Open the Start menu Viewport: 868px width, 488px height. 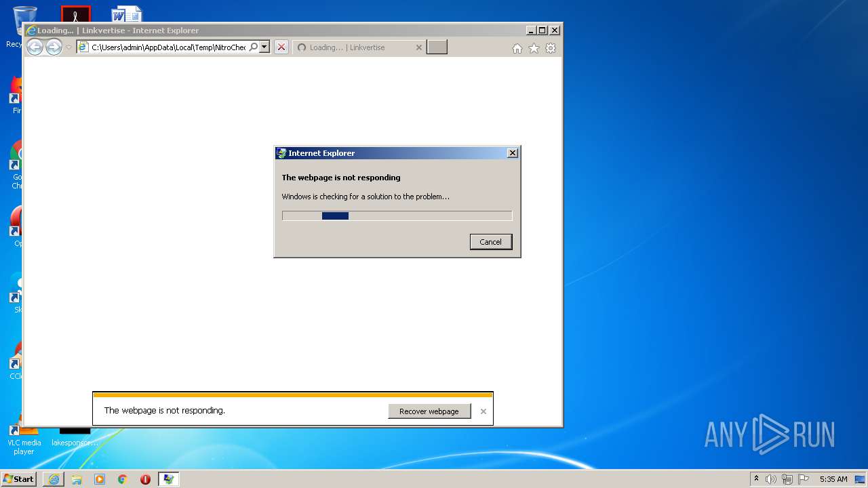coord(18,479)
